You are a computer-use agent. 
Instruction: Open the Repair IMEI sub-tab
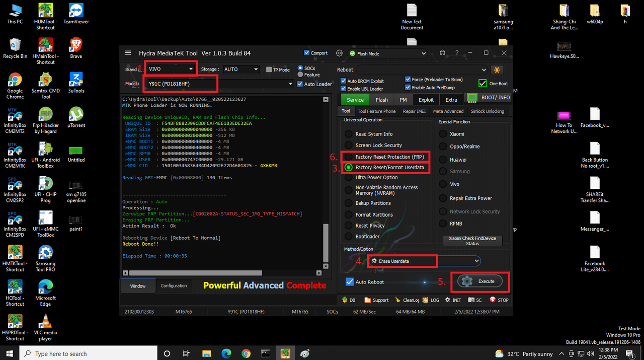[x=414, y=111]
